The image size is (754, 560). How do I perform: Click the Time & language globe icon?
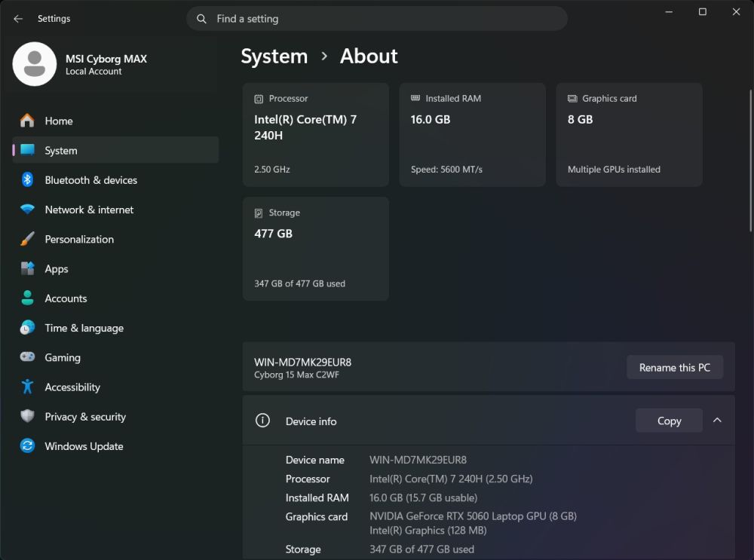(x=27, y=328)
